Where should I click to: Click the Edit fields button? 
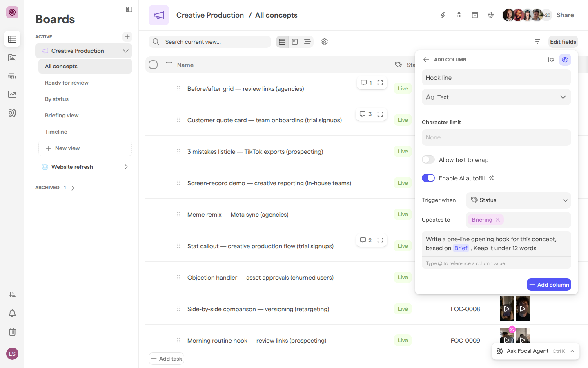[x=563, y=42]
